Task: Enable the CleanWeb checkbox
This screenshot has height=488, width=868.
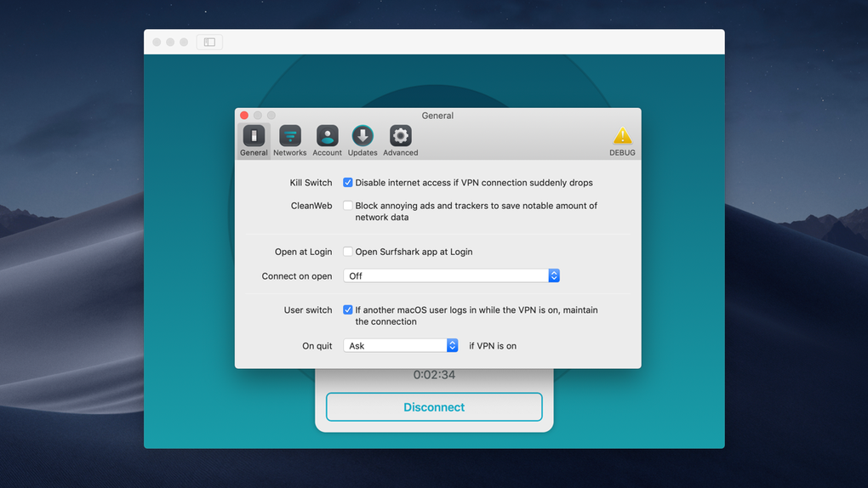Action: tap(348, 206)
